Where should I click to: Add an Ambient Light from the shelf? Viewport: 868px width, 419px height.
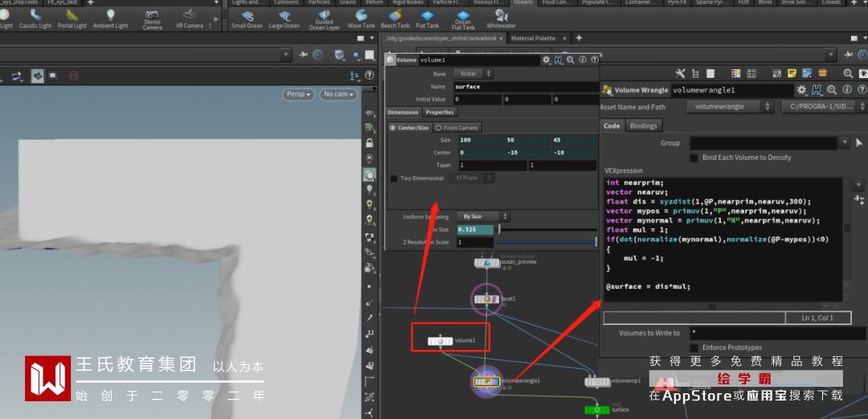111,19
